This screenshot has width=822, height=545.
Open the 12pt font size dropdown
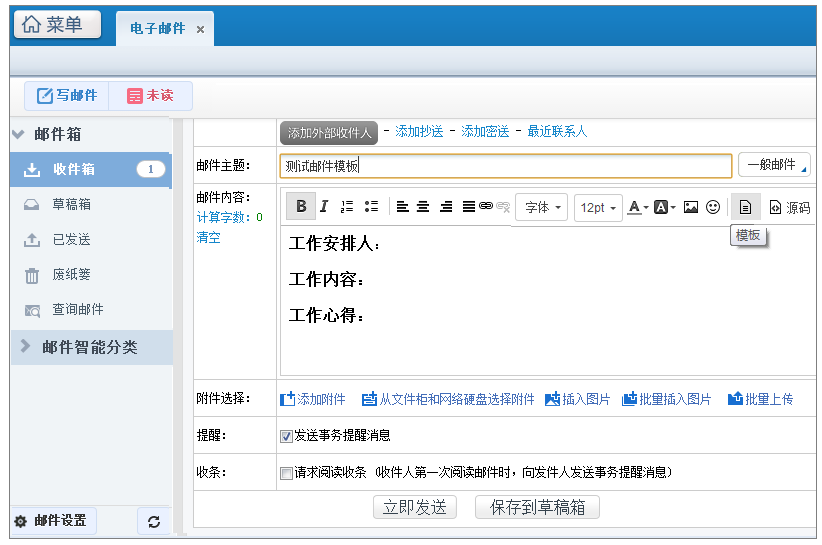[598, 208]
